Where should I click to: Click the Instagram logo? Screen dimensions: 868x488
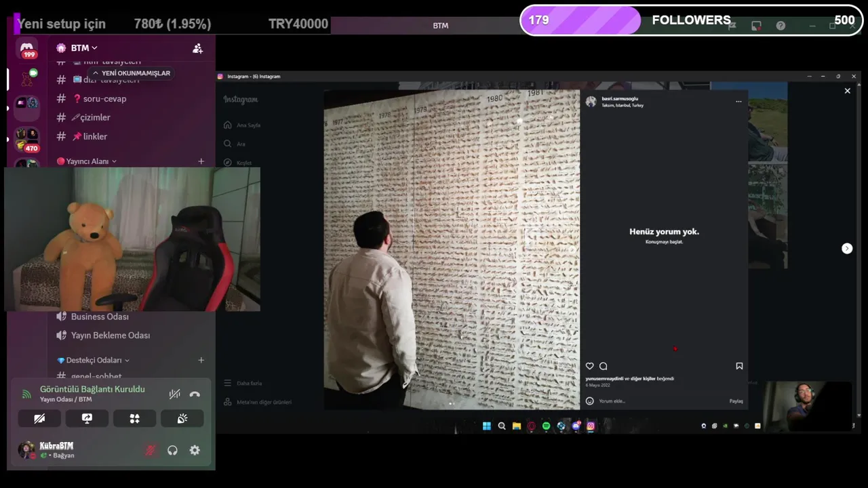point(241,100)
